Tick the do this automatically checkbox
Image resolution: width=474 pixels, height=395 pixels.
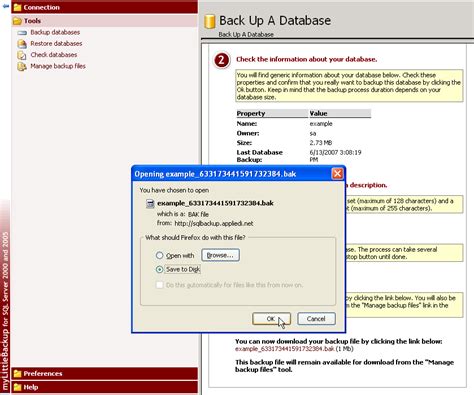click(x=159, y=285)
